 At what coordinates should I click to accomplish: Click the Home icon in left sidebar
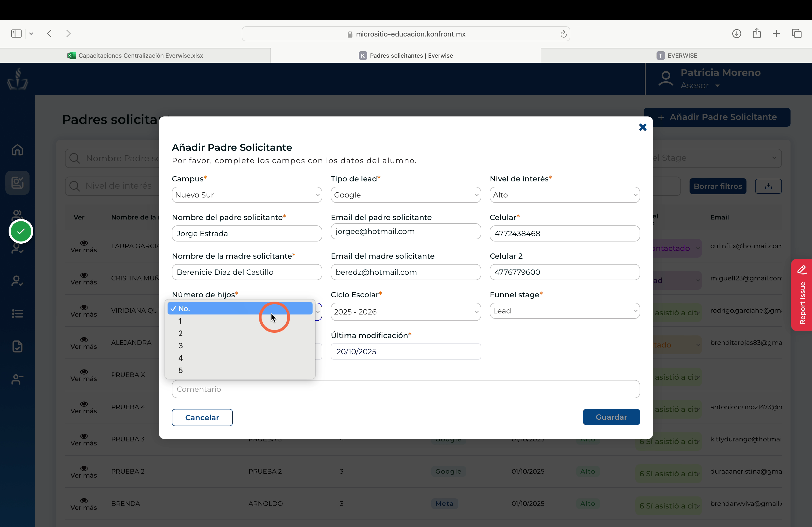(17, 150)
